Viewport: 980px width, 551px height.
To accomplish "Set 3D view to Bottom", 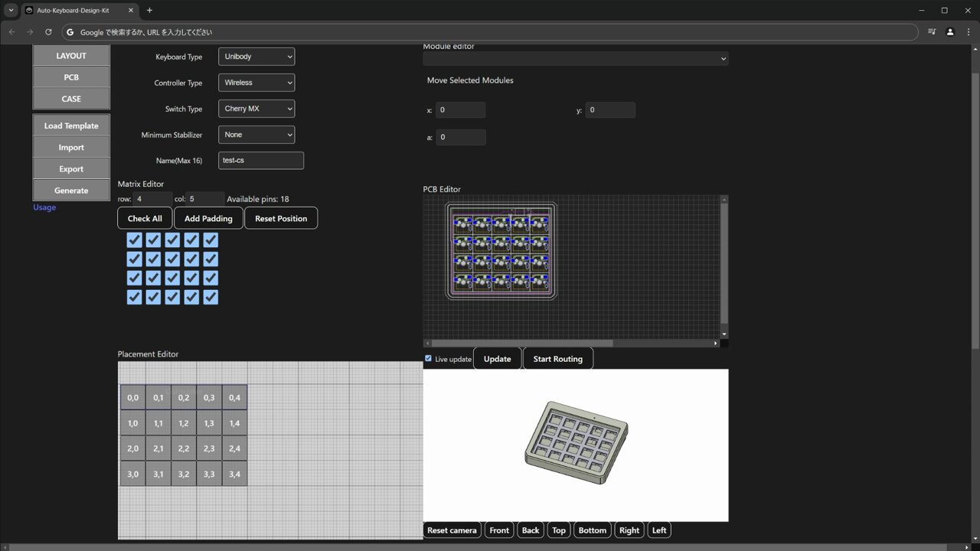I will pyautogui.click(x=593, y=530).
